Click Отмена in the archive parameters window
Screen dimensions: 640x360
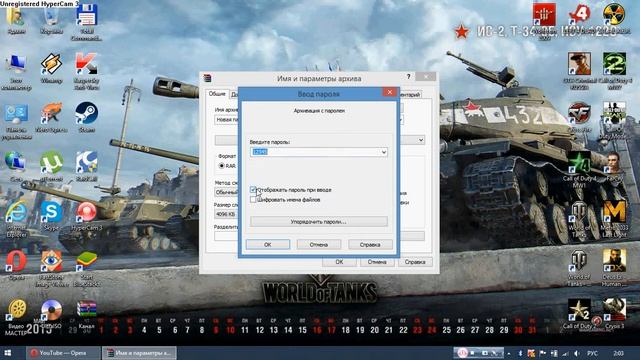377,262
